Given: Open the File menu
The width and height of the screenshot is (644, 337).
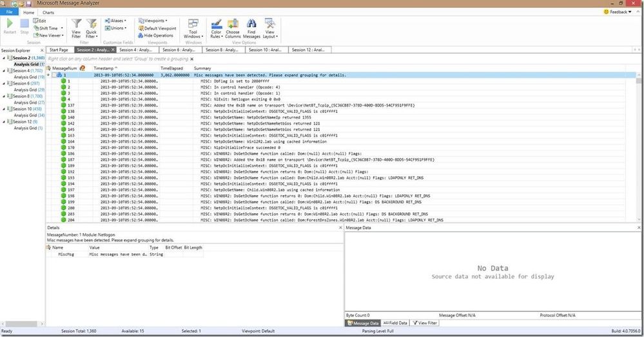Looking at the screenshot, I should [9, 12].
